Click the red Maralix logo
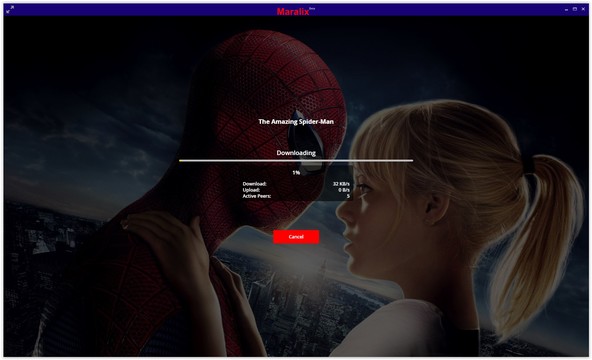This screenshot has width=592, height=360. click(293, 11)
